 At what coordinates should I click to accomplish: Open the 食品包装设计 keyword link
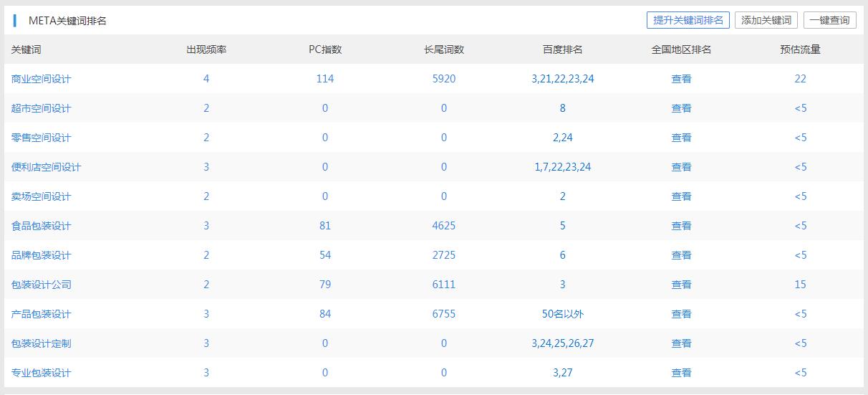42,226
